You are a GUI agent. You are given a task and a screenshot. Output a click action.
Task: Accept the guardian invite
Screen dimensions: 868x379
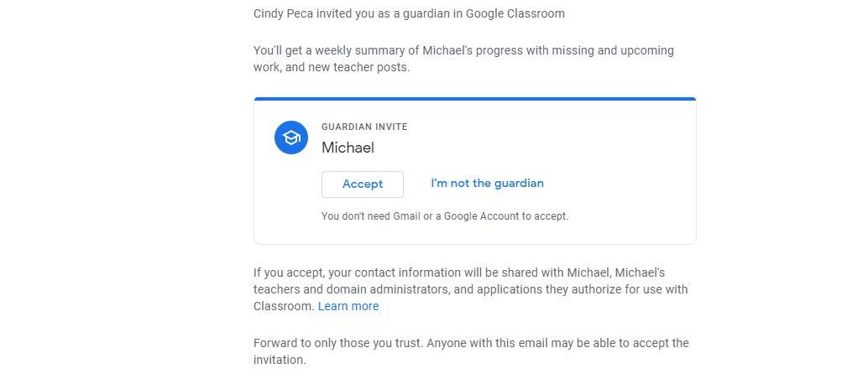pyautogui.click(x=363, y=184)
